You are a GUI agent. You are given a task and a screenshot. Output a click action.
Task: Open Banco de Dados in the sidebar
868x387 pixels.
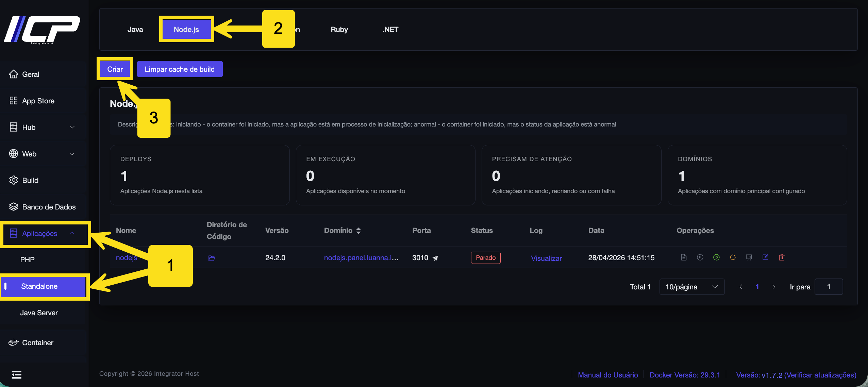(x=43, y=207)
